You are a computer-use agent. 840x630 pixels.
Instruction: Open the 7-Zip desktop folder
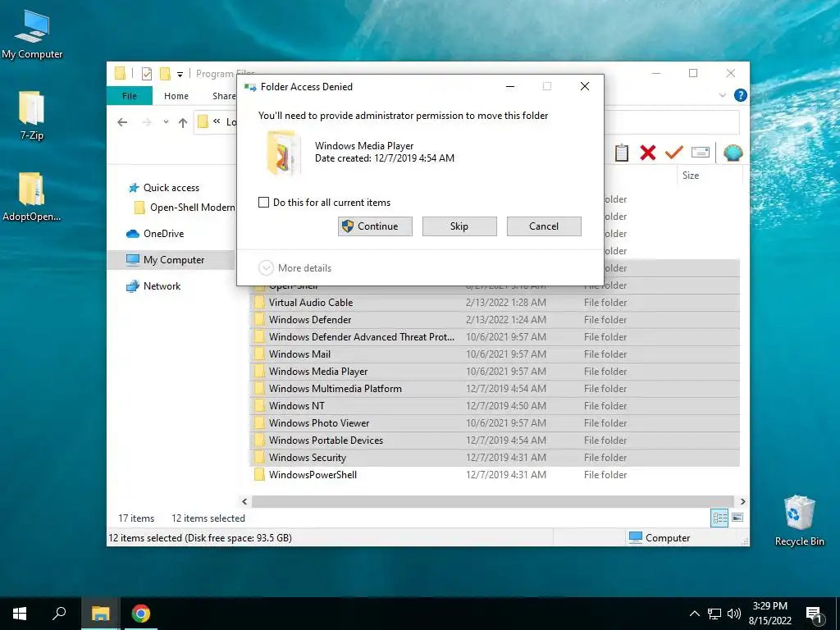pos(32,116)
